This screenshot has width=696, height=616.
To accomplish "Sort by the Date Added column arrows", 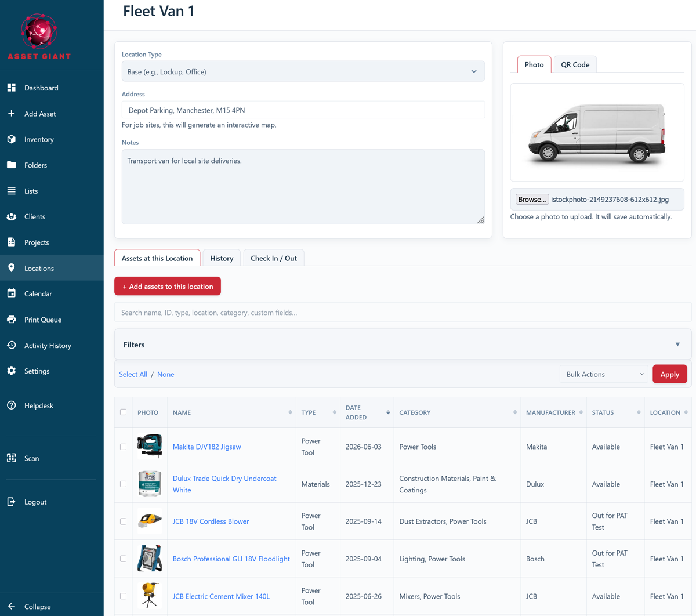I will pos(388,412).
